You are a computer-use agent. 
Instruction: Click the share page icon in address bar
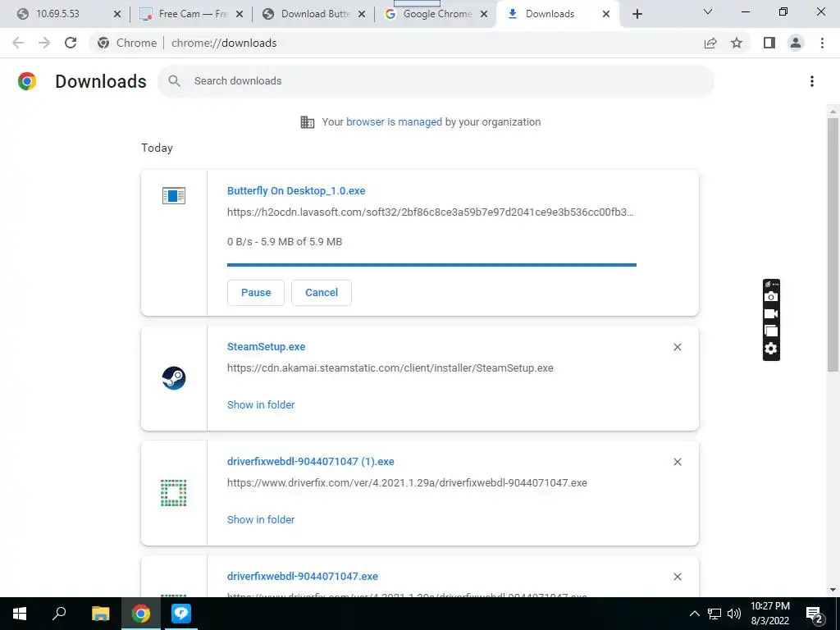click(x=710, y=43)
